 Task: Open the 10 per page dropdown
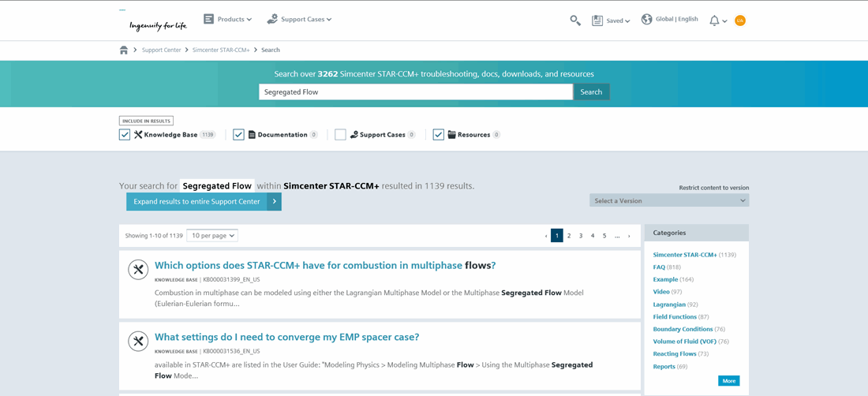click(212, 236)
